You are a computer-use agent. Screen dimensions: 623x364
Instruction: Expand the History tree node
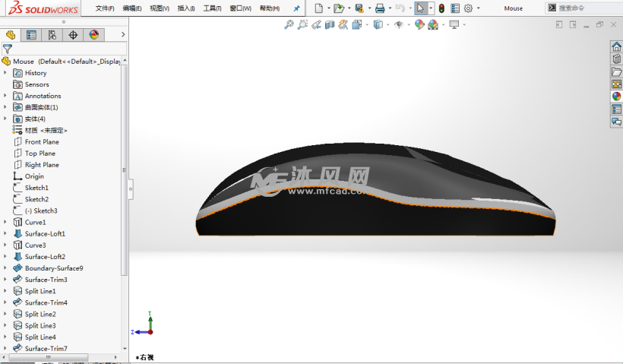click(x=5, y=73)
